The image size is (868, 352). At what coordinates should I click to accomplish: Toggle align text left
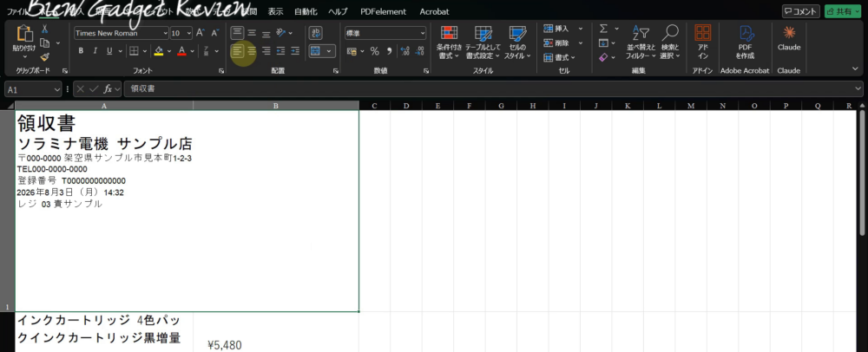click(238, 51)
